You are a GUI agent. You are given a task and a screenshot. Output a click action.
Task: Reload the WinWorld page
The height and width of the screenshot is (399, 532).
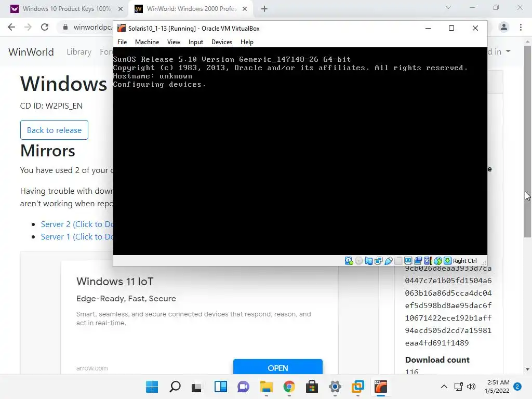pos(45,27)
